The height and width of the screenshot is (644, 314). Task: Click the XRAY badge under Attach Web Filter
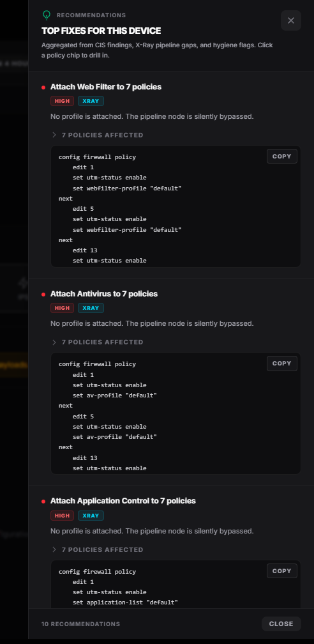[91, 101]
